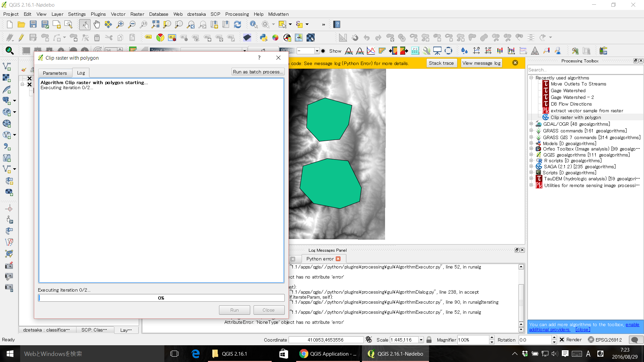Image resolution: width=644 pixels, height=362 pixels.
Task: Switch to the Log tab
Action: tap(81, 73)
